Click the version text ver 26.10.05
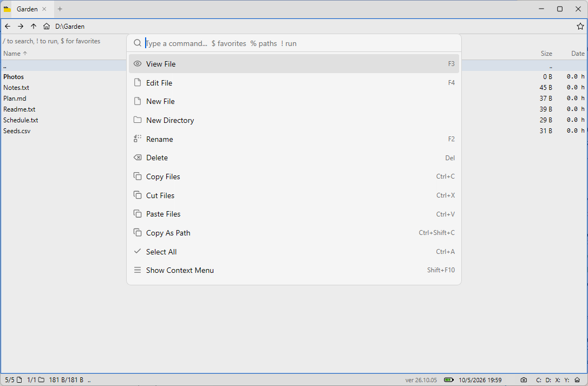The image size is (588, 386). coord(421,380)
